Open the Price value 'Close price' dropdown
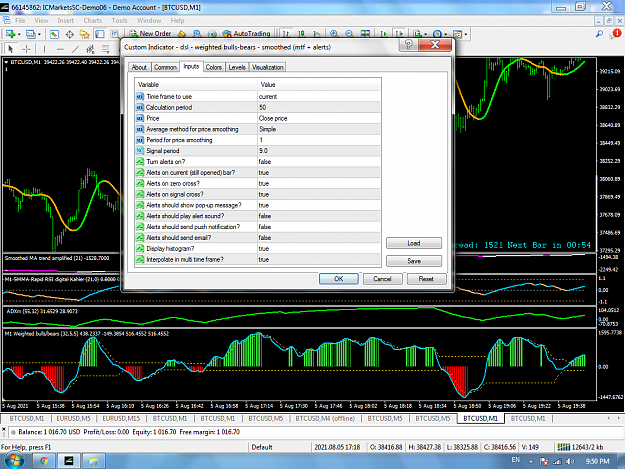The height and width of the screenshot is (469, 625). tap(319, 118)
